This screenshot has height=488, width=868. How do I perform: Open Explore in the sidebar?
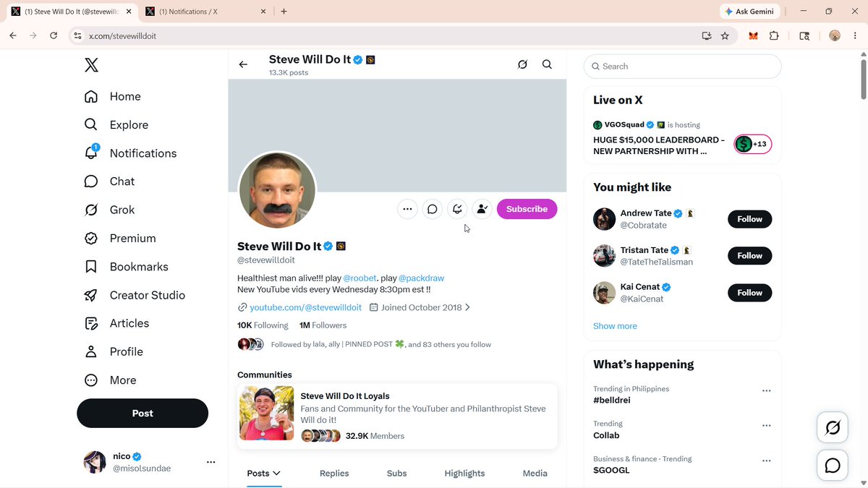coord(116,125)
